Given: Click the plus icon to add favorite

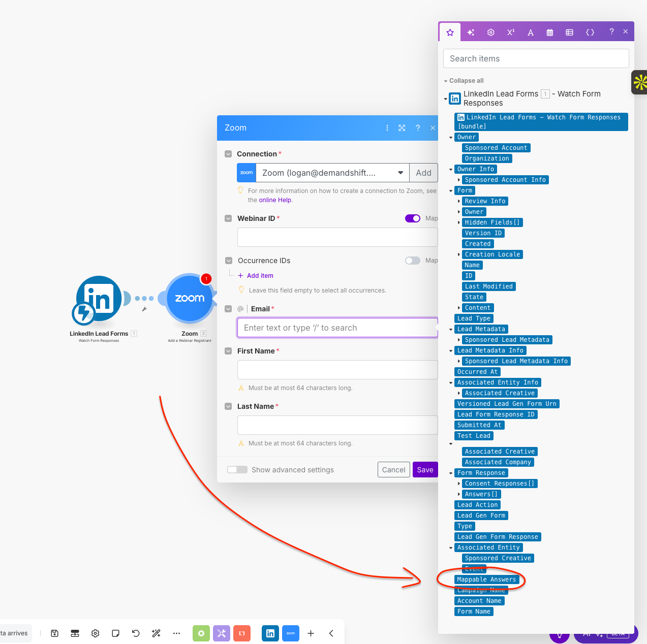Looking at the screenshot, I should click(311, 633).
